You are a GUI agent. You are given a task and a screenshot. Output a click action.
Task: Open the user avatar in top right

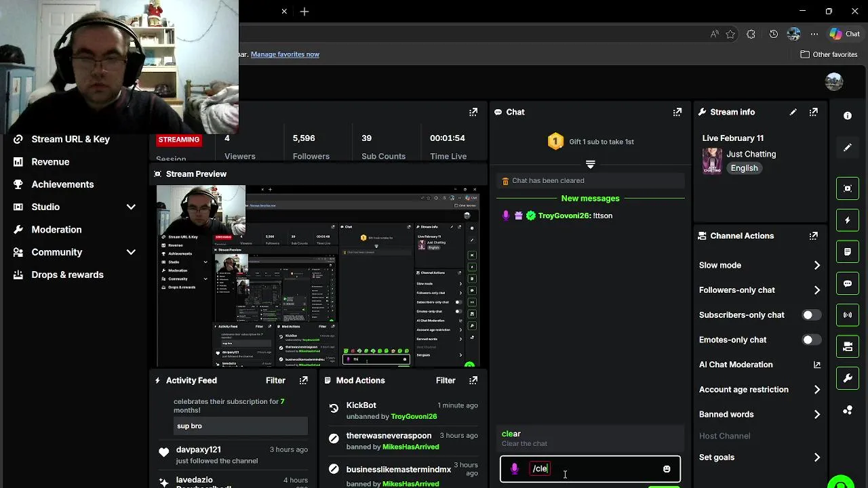tap(834, 81)
